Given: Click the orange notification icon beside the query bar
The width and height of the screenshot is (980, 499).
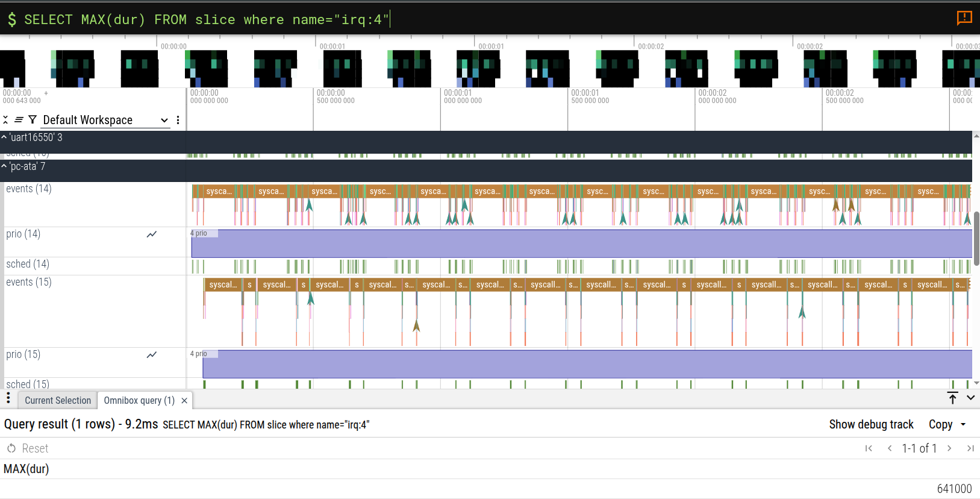Looking at the screenshot, I should pos(964,18).
